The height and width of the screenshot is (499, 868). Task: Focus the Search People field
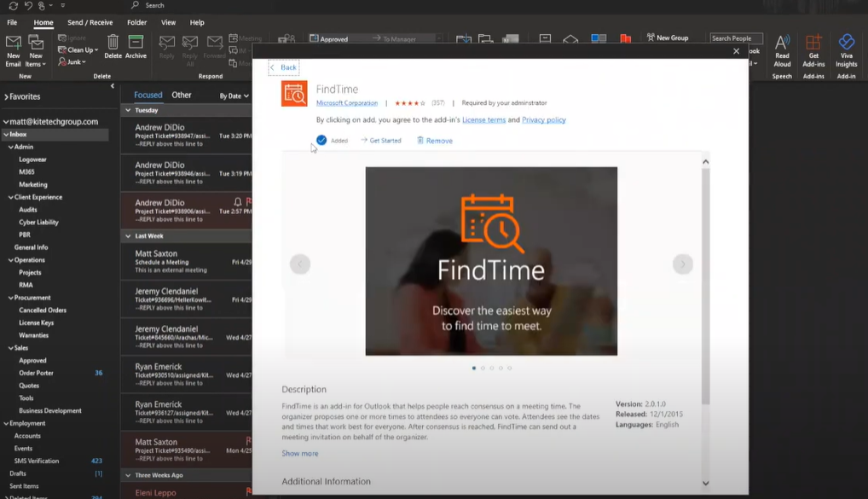tap(736, 38)
